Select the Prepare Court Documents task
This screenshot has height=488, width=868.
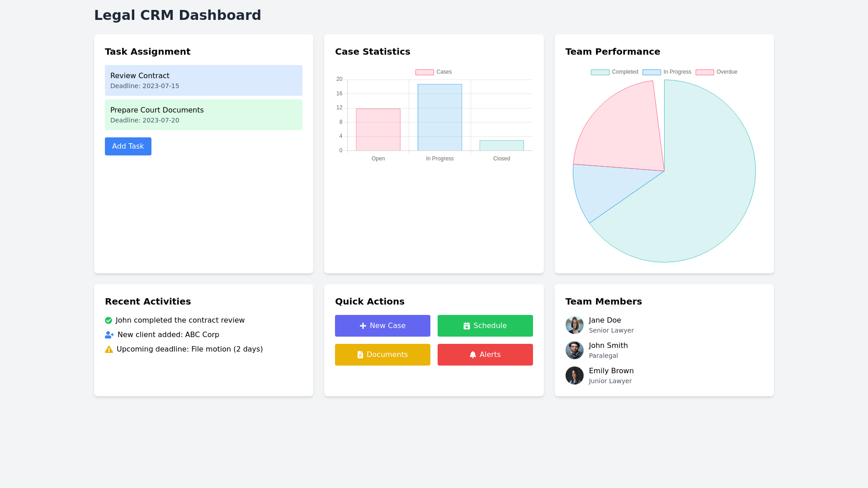203,115
